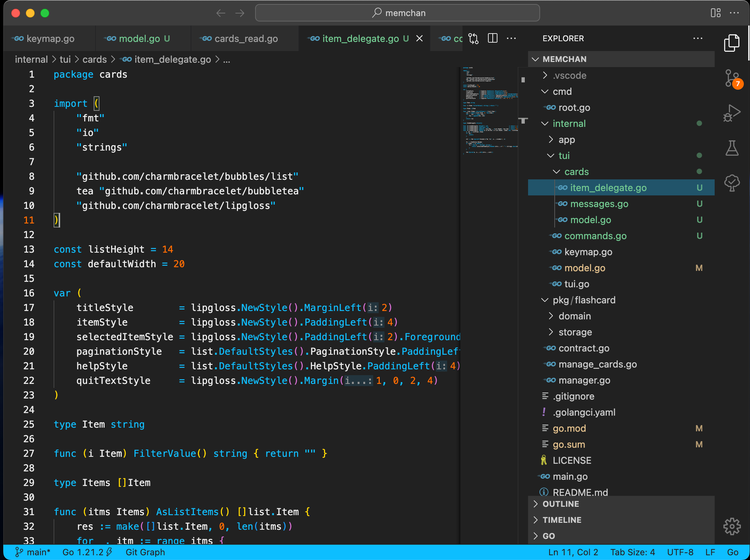Click the Customize Layout icon in title bar
This screenshot has width=750, height=560.
pyautogui.click(x=715, y=13)
